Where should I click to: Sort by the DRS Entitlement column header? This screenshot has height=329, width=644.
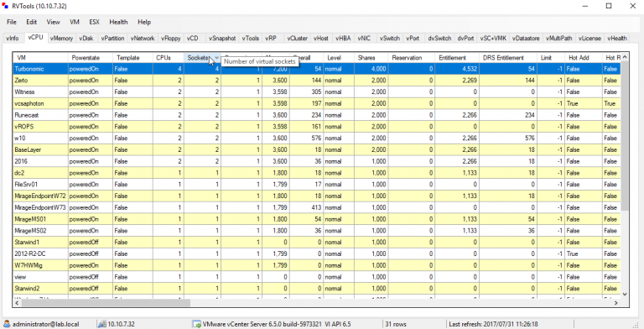coord(508,58)
